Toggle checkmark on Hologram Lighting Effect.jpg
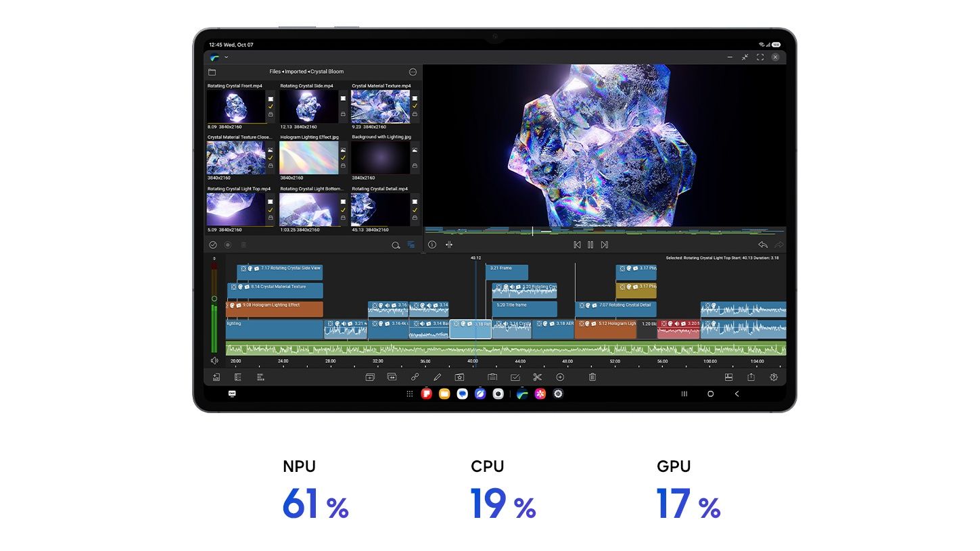 342,158
